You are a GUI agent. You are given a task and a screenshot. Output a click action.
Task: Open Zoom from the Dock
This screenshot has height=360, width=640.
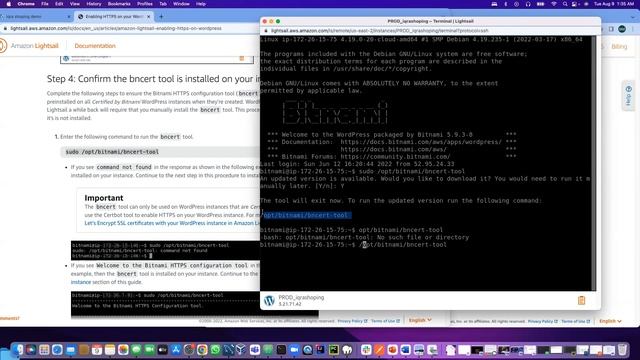point(294,349)
